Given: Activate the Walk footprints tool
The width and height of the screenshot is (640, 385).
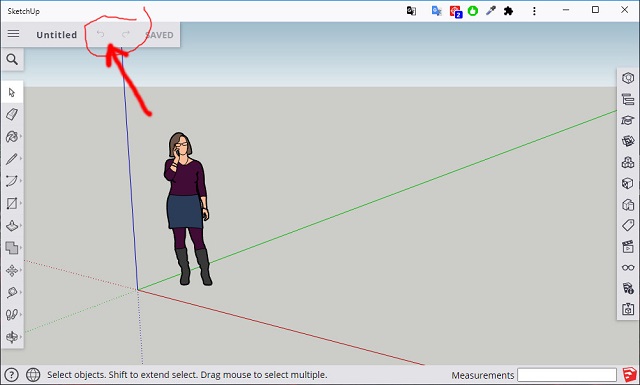Looking at the screenshot, I should click(12, 314).
